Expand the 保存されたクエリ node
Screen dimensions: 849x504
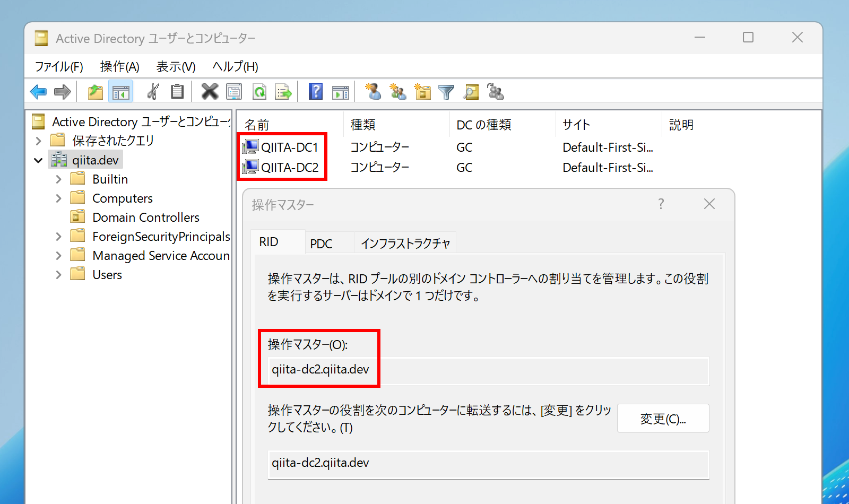coord(38,141)
